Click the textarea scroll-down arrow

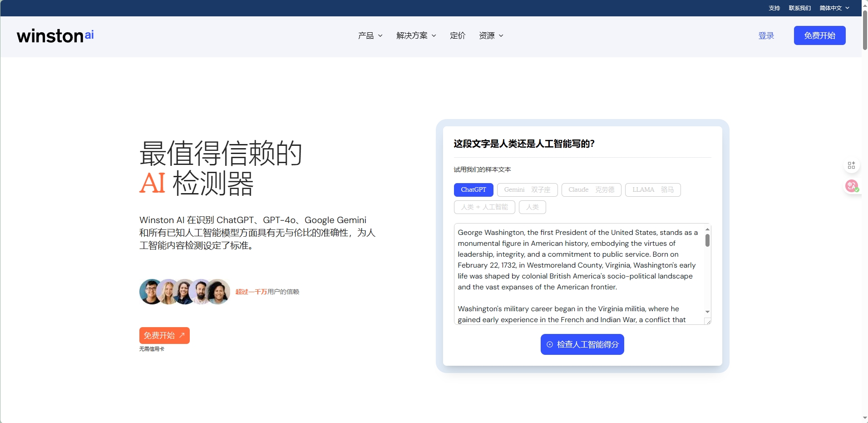click(x=707, y=312)
